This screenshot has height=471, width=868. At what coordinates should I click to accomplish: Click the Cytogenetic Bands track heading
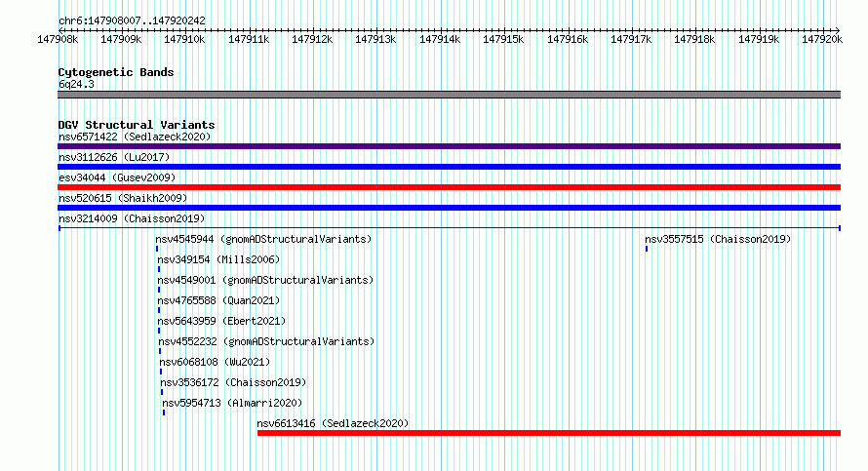point(116,72)
